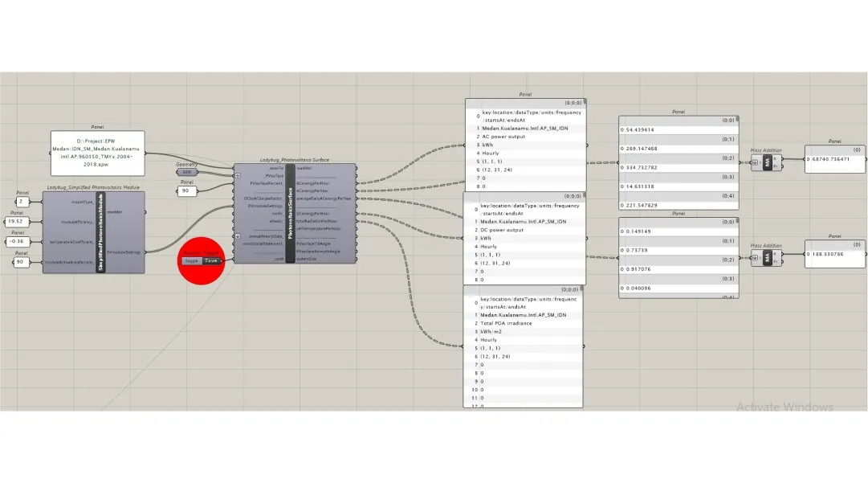Click the PVmoduleSettings output of Simplified Module
868x483 pixels.
(124, 252)
